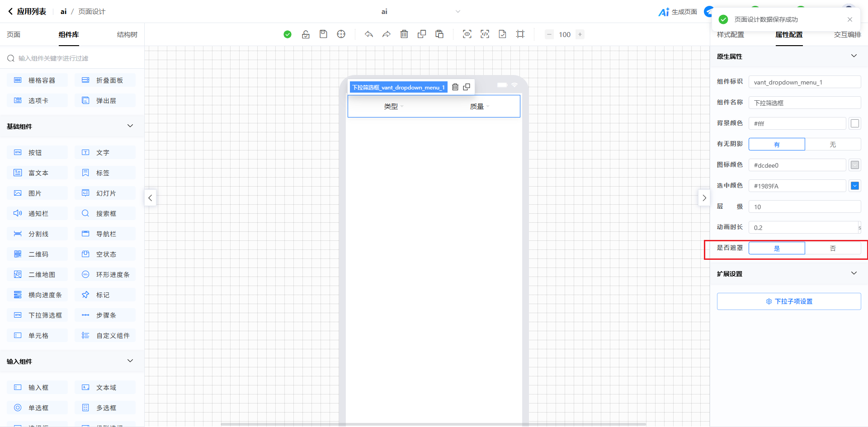This screenshot has height=427, width=868.
Task: Select 是 for 是否遮罩
Action: pos(777,249)
